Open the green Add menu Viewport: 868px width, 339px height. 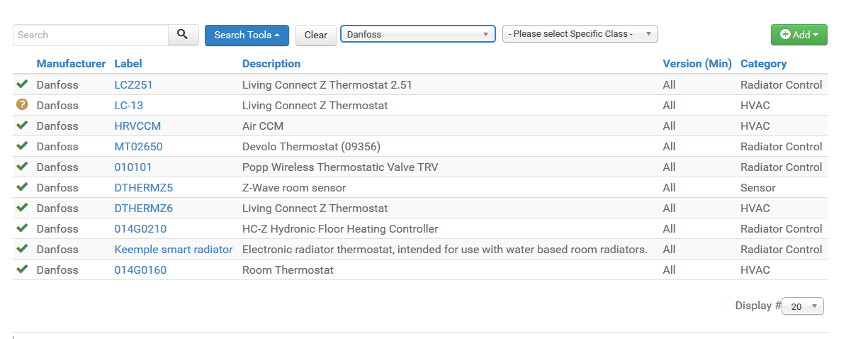(x=799, y=35)
